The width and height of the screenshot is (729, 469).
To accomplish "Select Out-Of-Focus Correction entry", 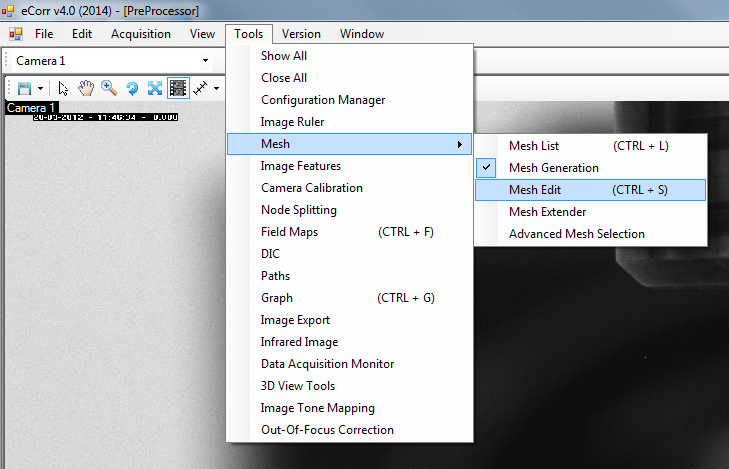I will 349,430.
